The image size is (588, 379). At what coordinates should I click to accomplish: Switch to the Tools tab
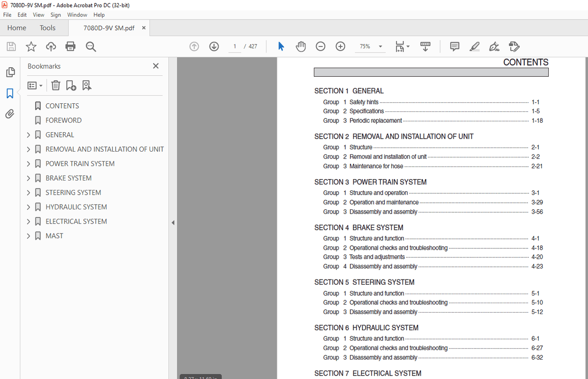tap(47, 27)
